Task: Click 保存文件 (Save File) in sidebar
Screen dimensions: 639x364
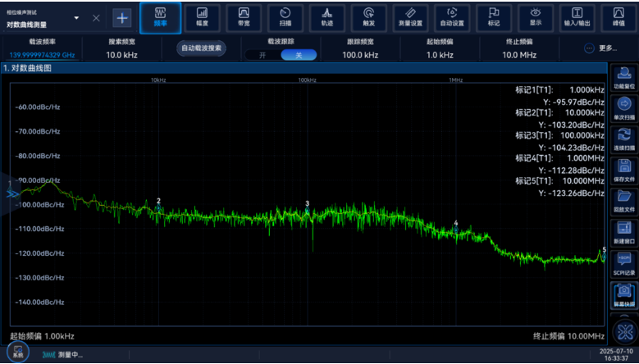Action: [623, 171]
